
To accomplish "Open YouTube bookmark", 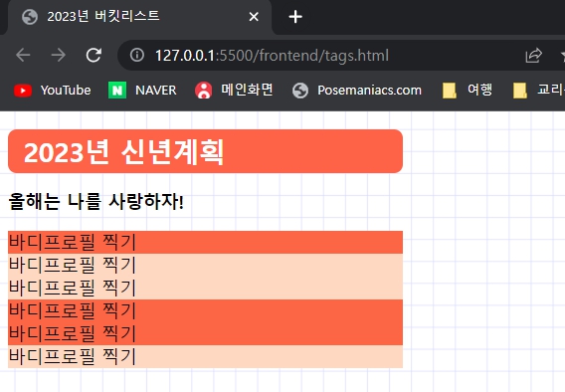I will coord(53,91).
